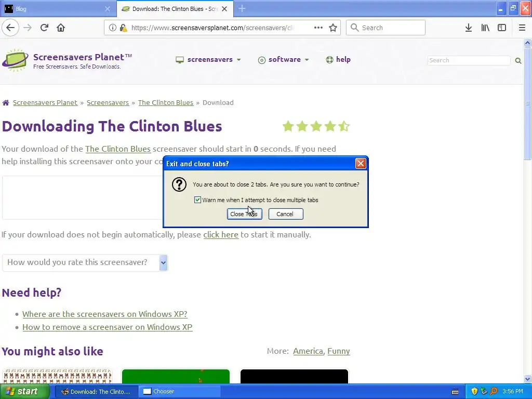Click the America category link
The image size is (532, 399).
click(308, 351)
